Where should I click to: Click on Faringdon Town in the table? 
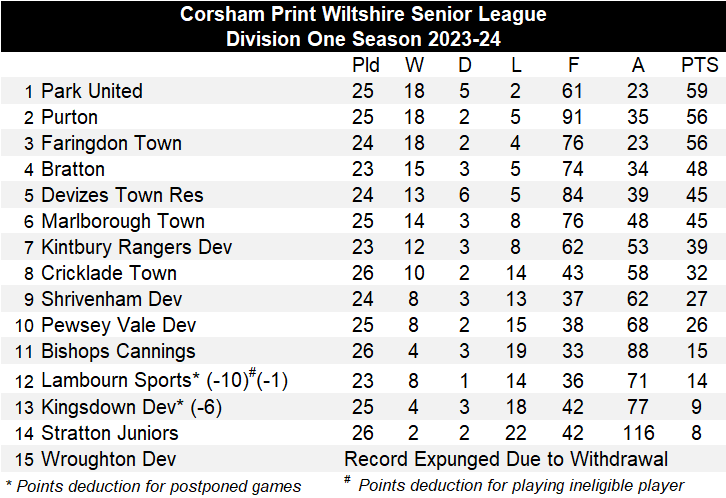point(111,143)
